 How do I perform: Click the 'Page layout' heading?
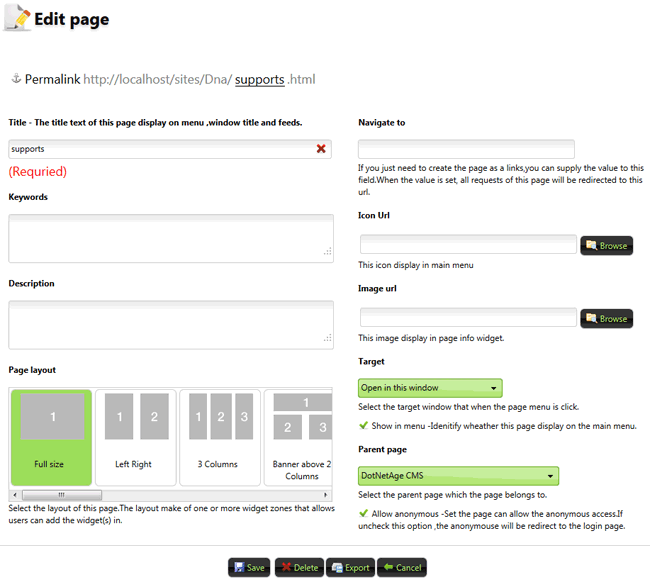pos(32,370)
